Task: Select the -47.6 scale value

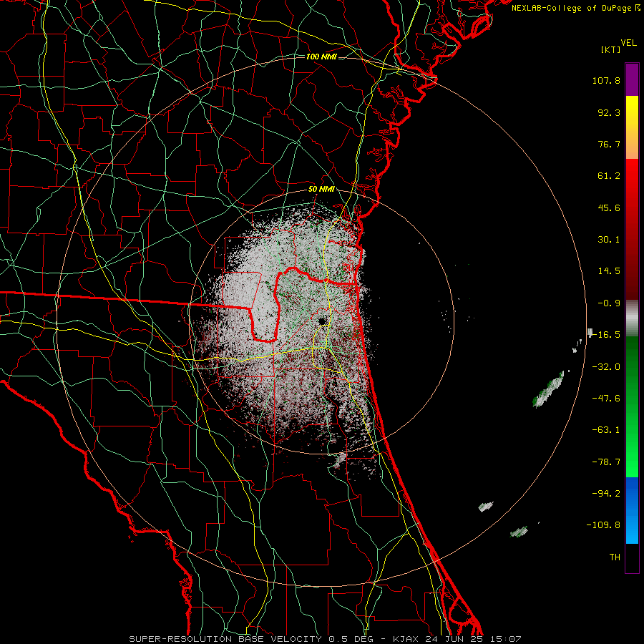Action: tap(606, 399)
